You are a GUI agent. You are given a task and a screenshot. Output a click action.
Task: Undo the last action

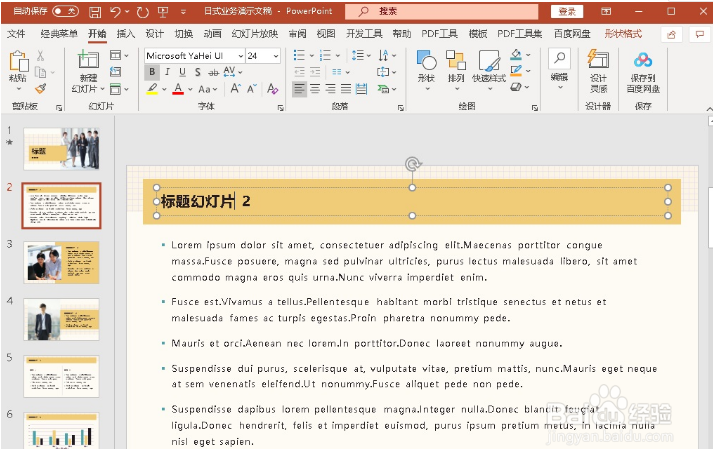click(x=115, y=12)
